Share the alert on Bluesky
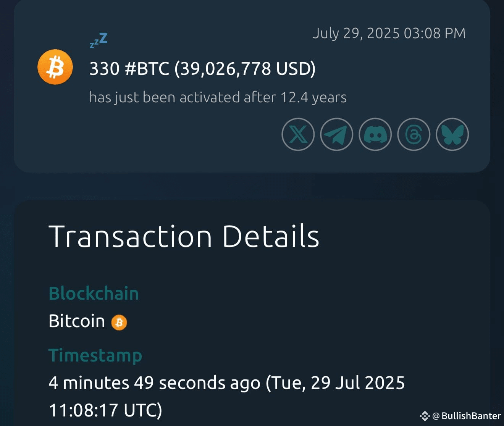The height and width of the screenshot is (426, 504). [452, 134]
